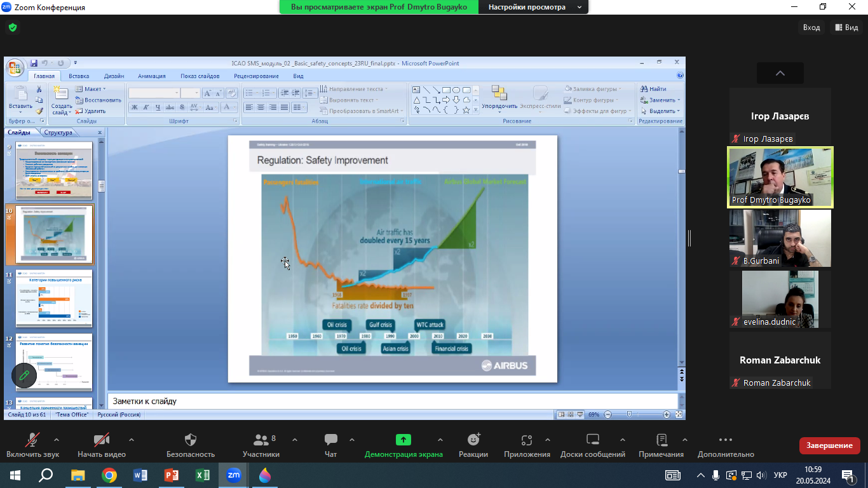The image size is (868, 488).
Task: Open the Вид view menu
Action: (846, 27)
